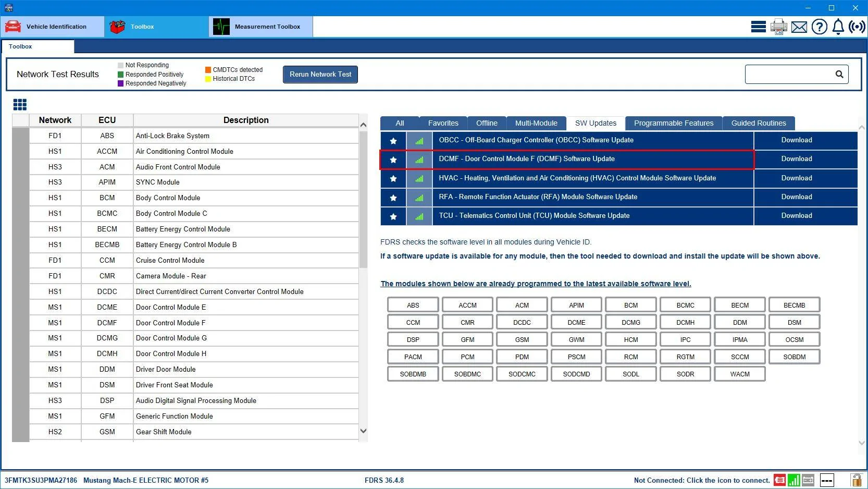The width and height of the screenshot is (868, 489).
Task: Click the open padlock icon
Action: point(856,480)
